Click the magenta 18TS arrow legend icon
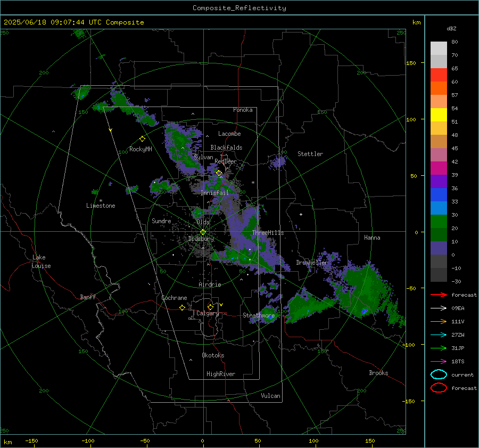 click(439, 362)
